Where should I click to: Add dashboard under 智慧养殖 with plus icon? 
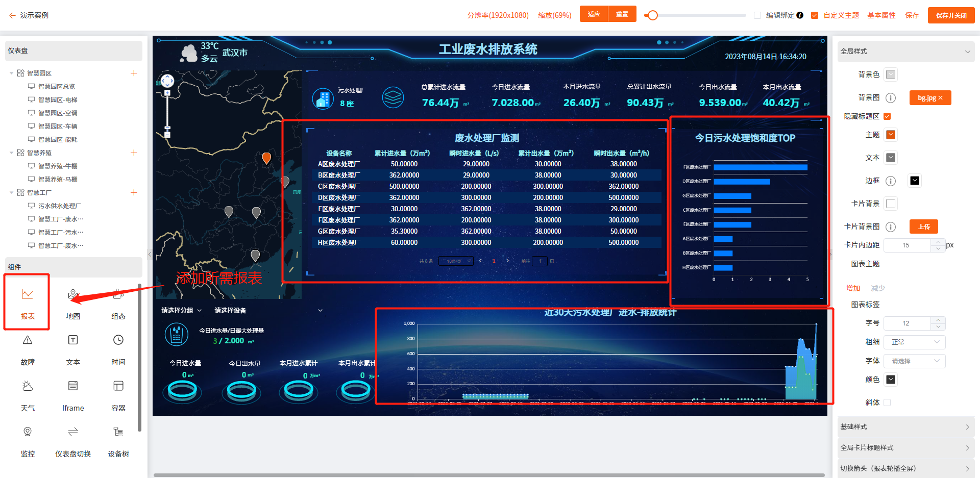click(x=134, y=153)
